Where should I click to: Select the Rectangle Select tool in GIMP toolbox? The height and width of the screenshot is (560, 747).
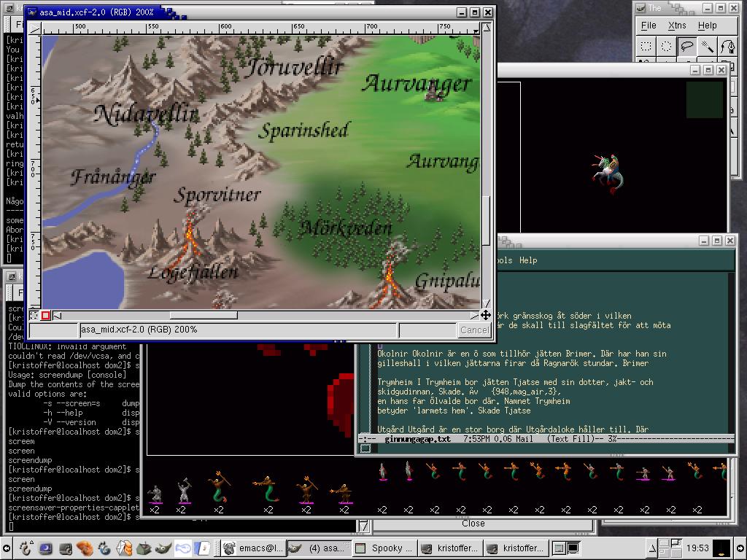646,47
